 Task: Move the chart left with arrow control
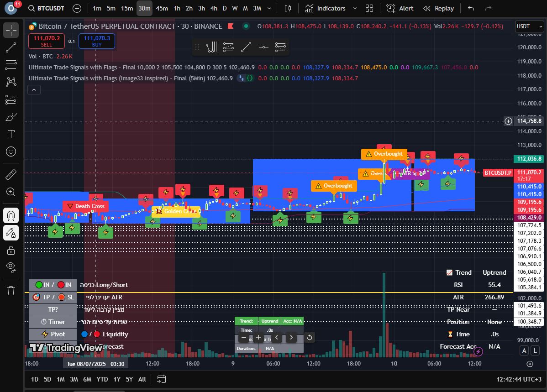click(x=277, y=338)
